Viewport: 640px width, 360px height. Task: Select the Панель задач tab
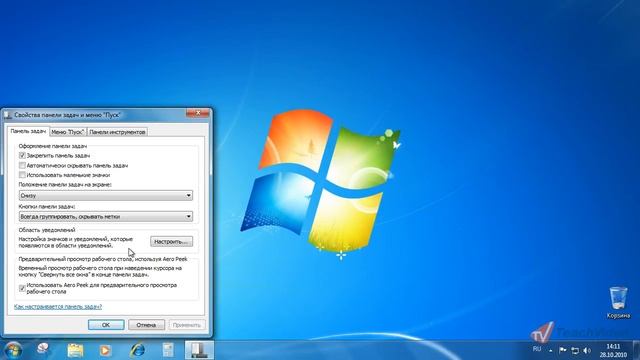(x=28, y=131)
